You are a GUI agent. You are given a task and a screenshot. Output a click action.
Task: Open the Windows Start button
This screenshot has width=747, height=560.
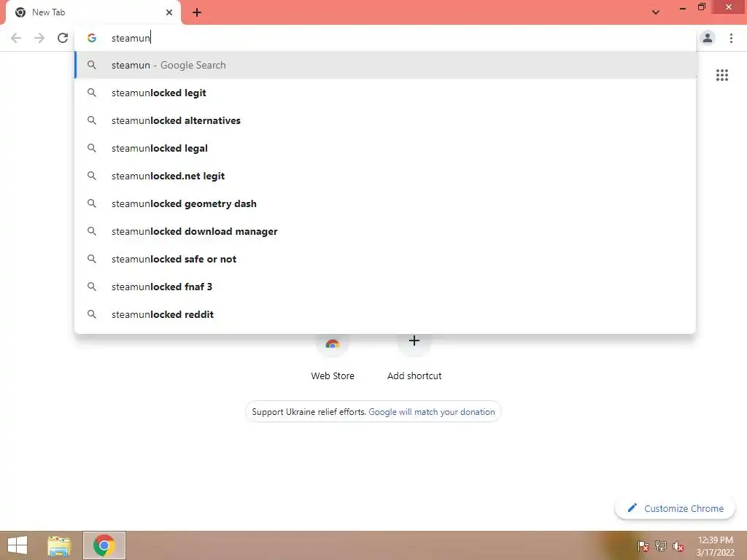(18, 545)
